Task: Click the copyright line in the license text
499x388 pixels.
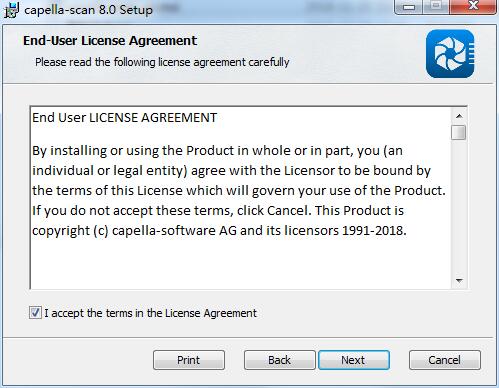Action: (219, 231)
